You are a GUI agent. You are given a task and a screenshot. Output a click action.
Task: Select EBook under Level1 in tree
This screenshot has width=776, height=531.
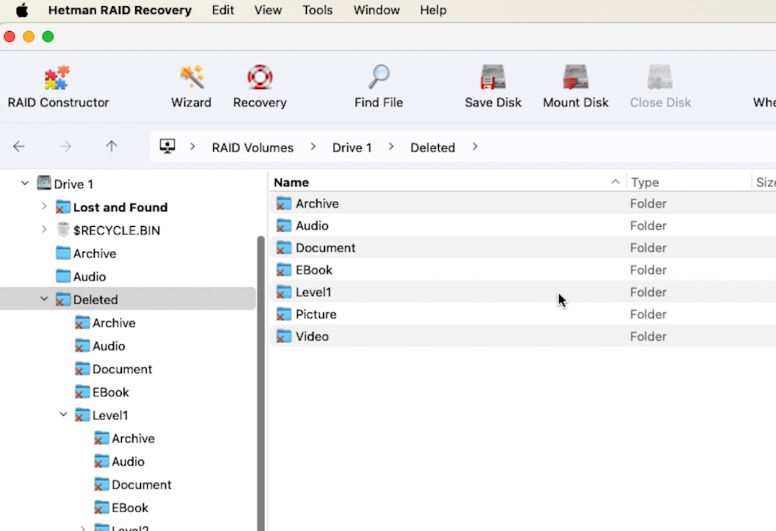(x=130, y=508)
